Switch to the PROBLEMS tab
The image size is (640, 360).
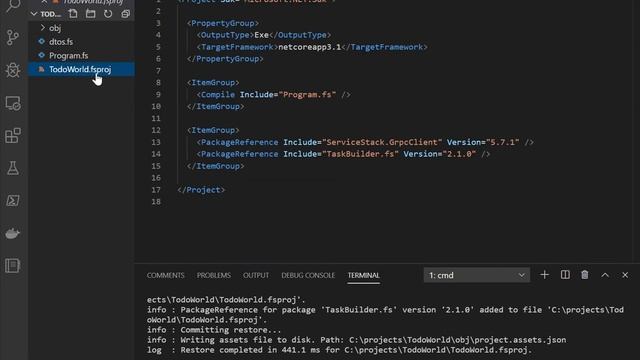point(213,276)
